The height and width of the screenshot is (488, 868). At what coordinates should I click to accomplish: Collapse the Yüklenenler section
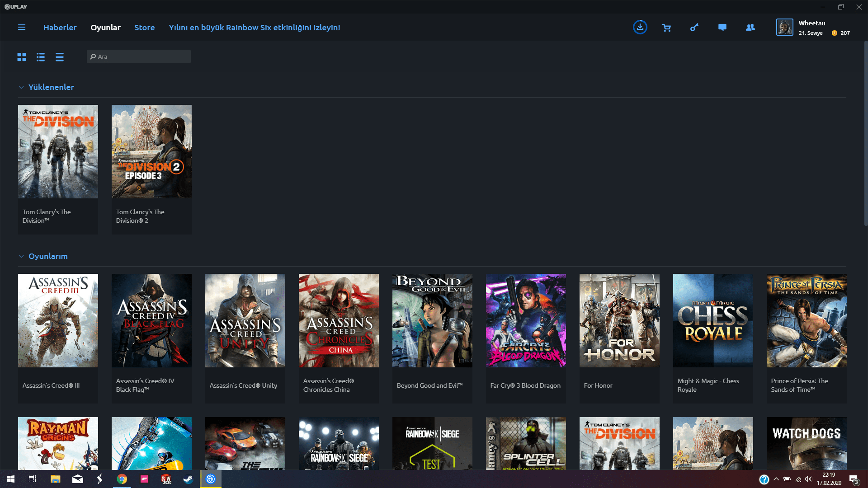pos(21,87)
